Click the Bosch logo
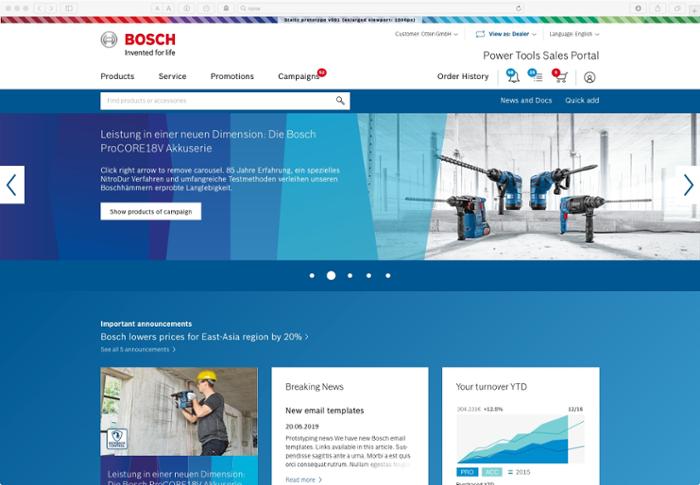Screen dimensions: 700x485 (x=138, y=44)
